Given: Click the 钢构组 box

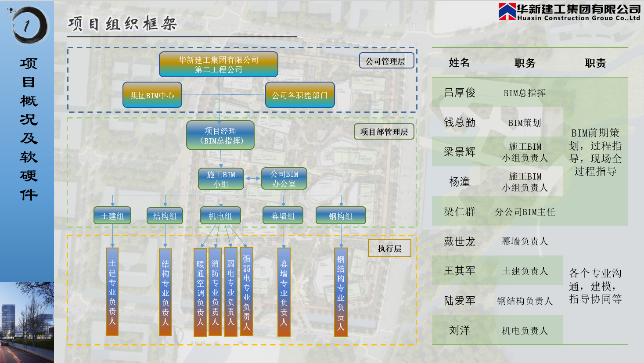Looking at the screenshot, I should pyautogui.click(x=341, y=216).
